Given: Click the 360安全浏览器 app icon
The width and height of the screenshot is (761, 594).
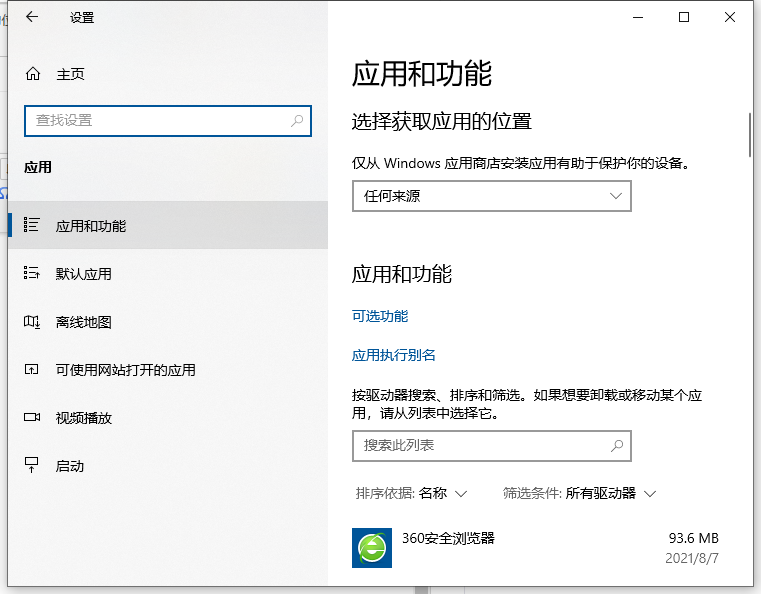Looking at the screenshot, I should (x=372, y=547).
